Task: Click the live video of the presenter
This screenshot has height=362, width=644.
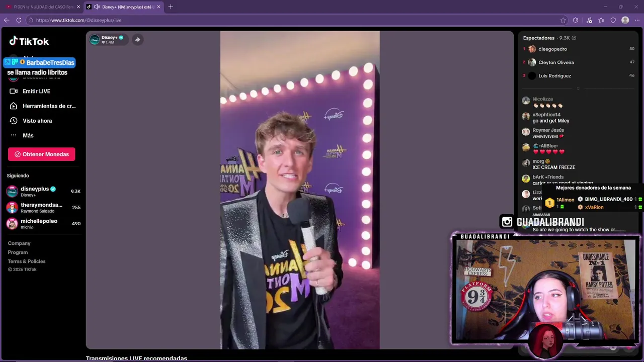Action: coord(300,190)
